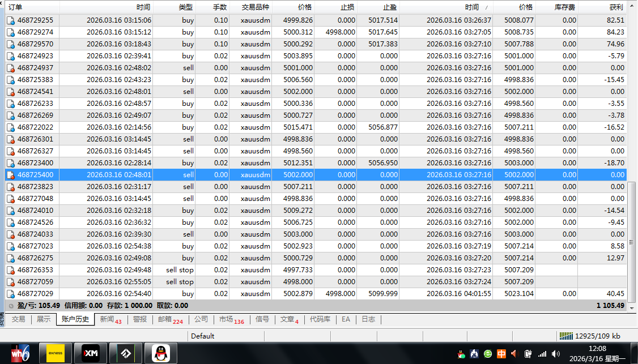Open the 新闻 tab

tap(110, 319)
